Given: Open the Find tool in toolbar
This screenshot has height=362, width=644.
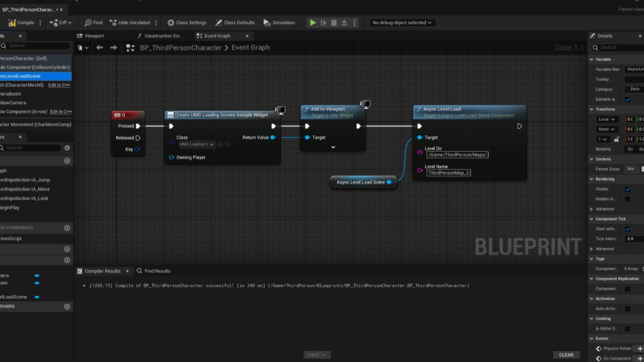Looking at the screenshot, I should coord(94,23).
